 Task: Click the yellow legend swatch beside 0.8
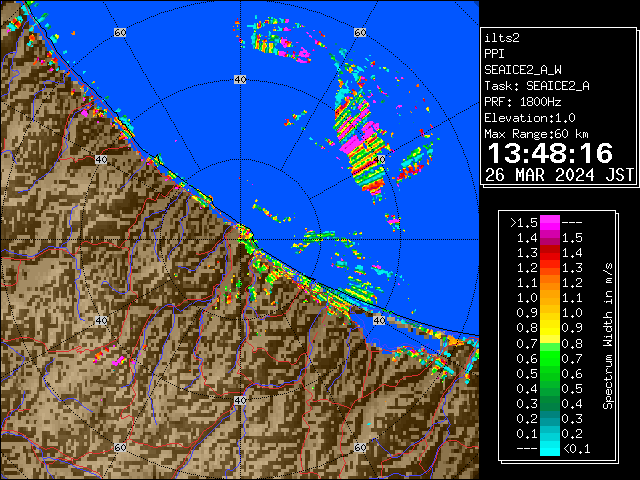click(x=550, y=328)
